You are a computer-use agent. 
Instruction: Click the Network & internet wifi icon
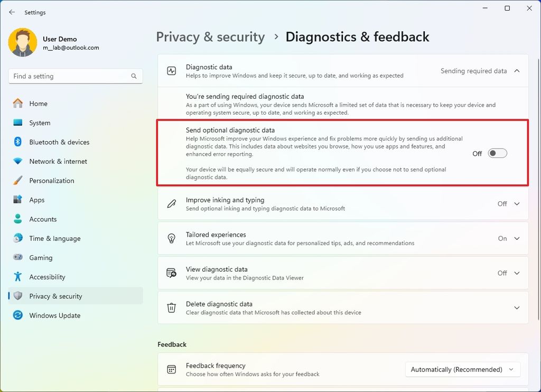pyautogui.click(x=18, y=161)
